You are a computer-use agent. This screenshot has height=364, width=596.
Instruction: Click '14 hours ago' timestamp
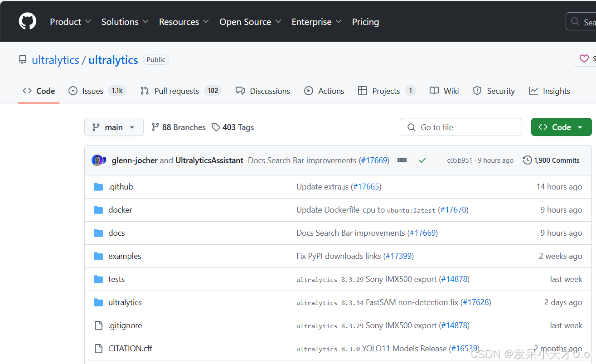[x=559, y=187]
